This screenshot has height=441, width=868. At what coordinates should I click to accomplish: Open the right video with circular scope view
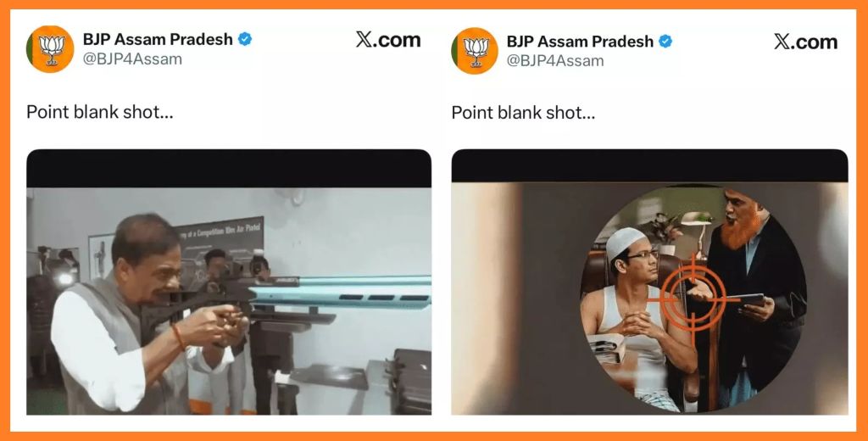pos(649,282)
